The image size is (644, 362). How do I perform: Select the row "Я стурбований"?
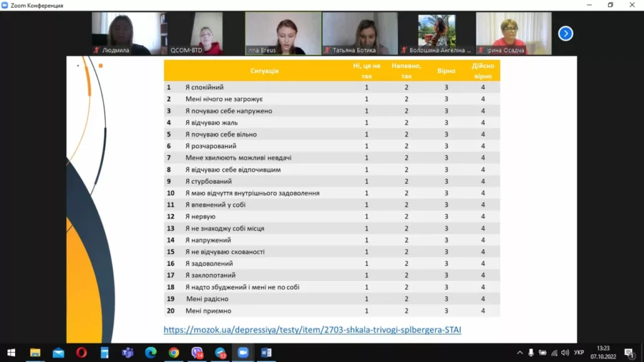pyautogui.click(x=332, y=181)
